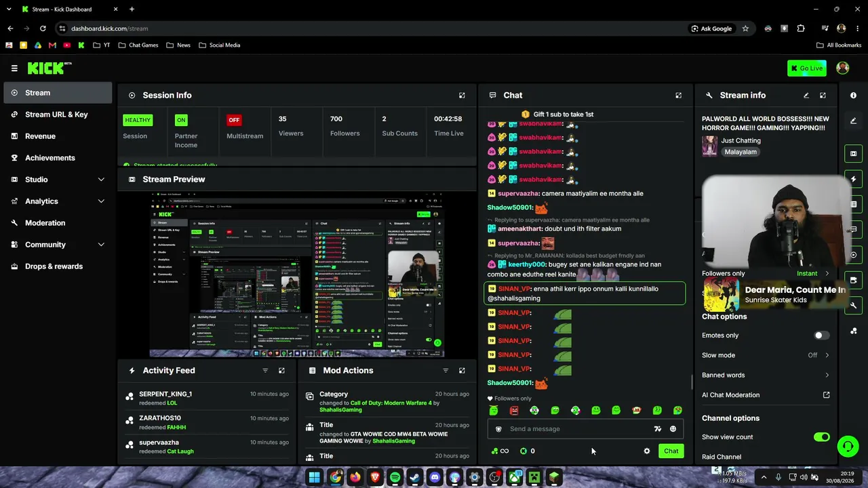Click the translate icon in message box
The width and height of the screenshot is (868, 488).
pyautogui.click(x=657, y=429)
